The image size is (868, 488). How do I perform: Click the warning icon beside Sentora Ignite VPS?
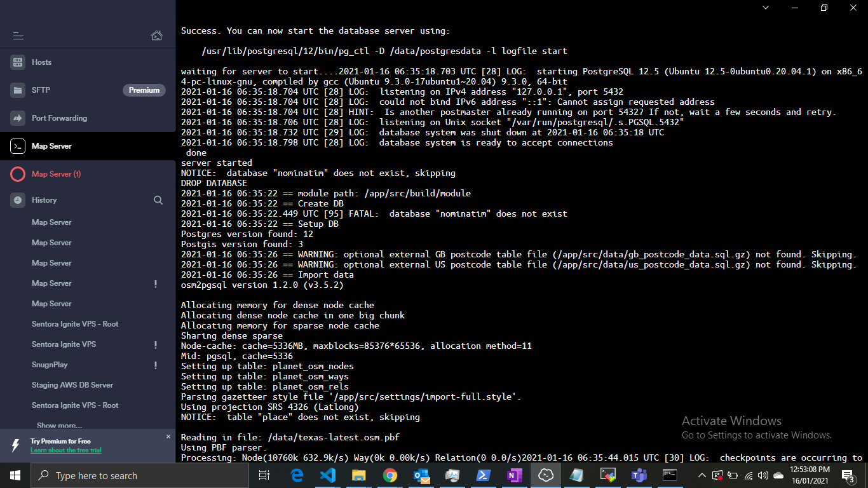click(155, 344)
